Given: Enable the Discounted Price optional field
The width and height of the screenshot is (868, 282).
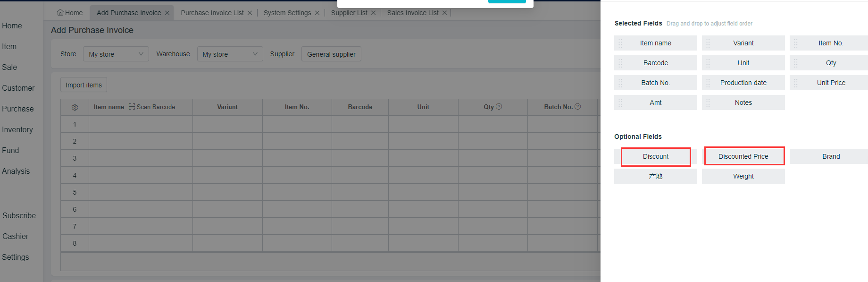Looking at the screenshot, I should tap(743, 156).
